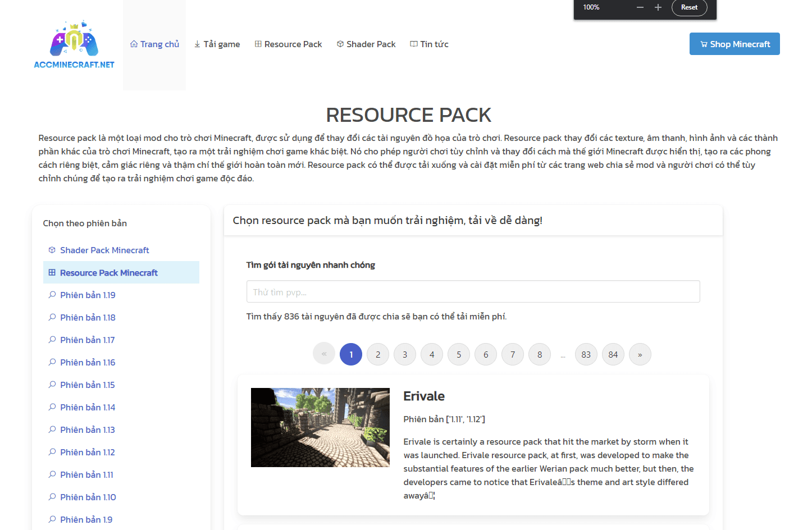Open the Erivale title link
The width and height of the screenshot is (812, 530).
424,396
